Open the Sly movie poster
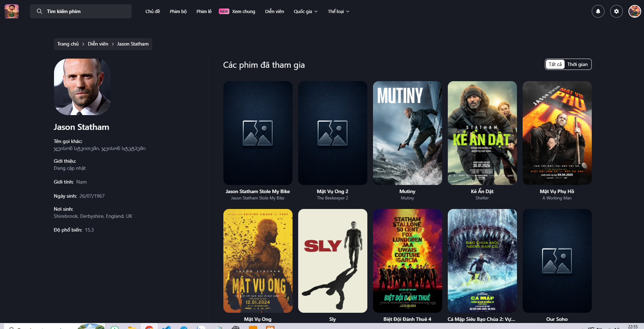 [x=333, y=261]
